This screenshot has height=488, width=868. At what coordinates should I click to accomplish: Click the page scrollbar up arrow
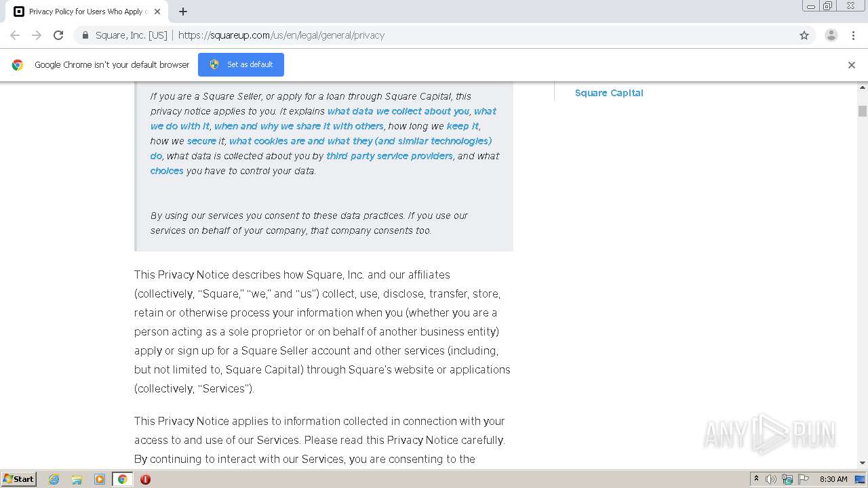pyautogui.click(x=863, y=87)
